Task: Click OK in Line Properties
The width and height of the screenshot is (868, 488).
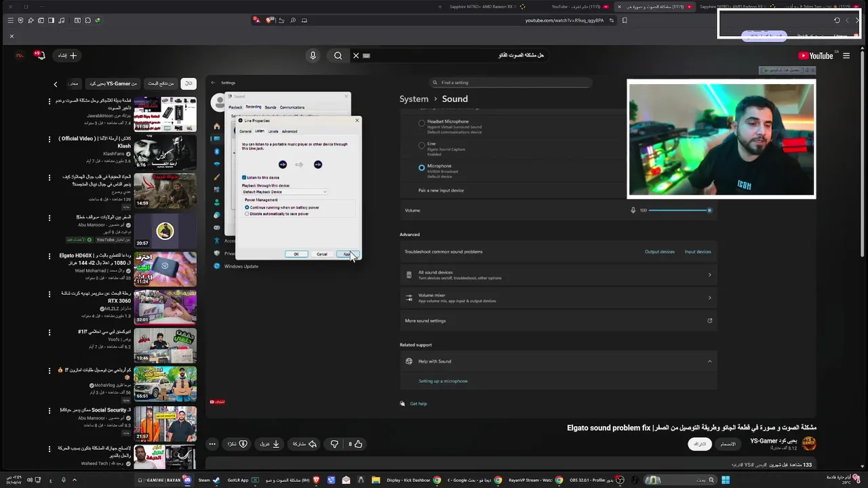Action: [296, 254]
